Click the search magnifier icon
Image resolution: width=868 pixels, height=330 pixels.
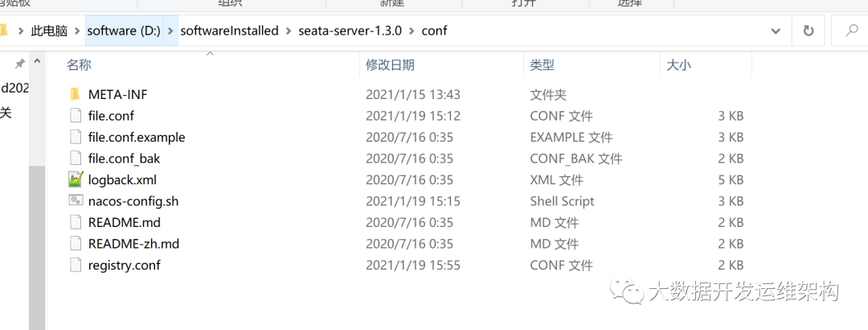click(852, 31)
